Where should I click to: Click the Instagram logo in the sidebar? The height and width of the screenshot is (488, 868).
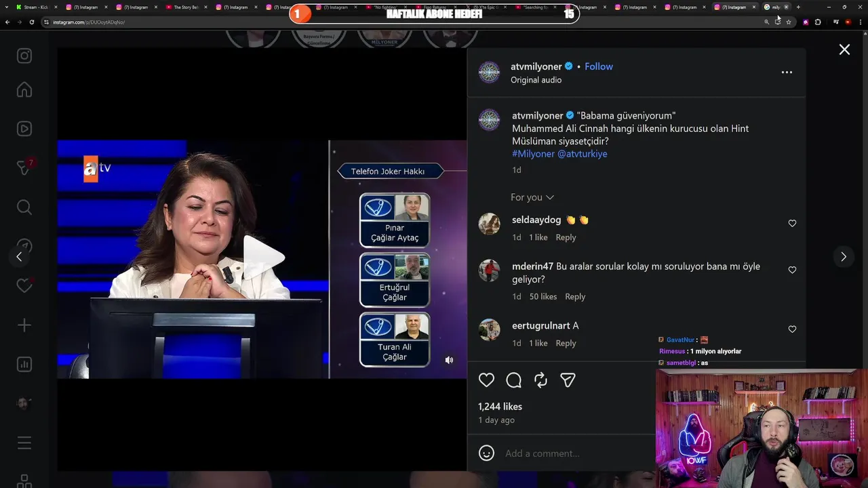click(24, 56)
